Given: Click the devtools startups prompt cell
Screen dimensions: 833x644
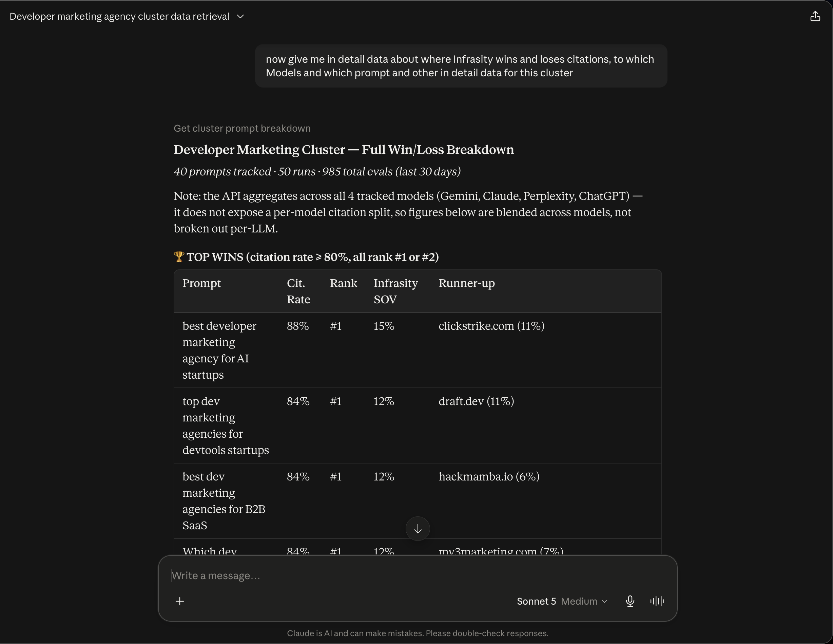Looking at the screenshot, I should [226, 425].
